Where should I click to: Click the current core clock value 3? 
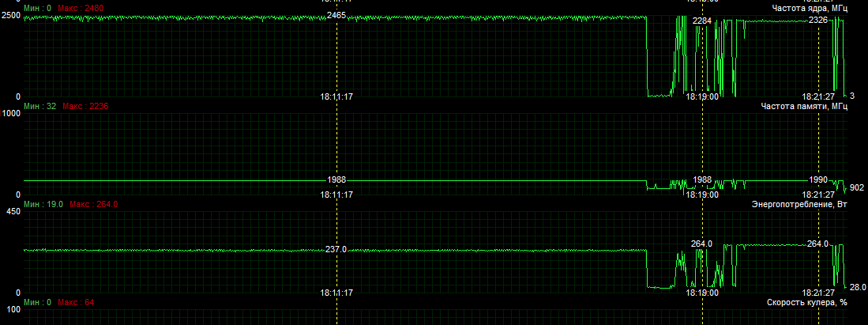(852, 96)
